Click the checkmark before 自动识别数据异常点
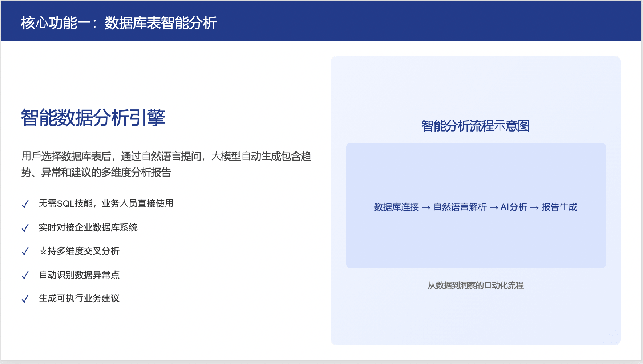Screen dimensions: 643x364 (25, 275)
